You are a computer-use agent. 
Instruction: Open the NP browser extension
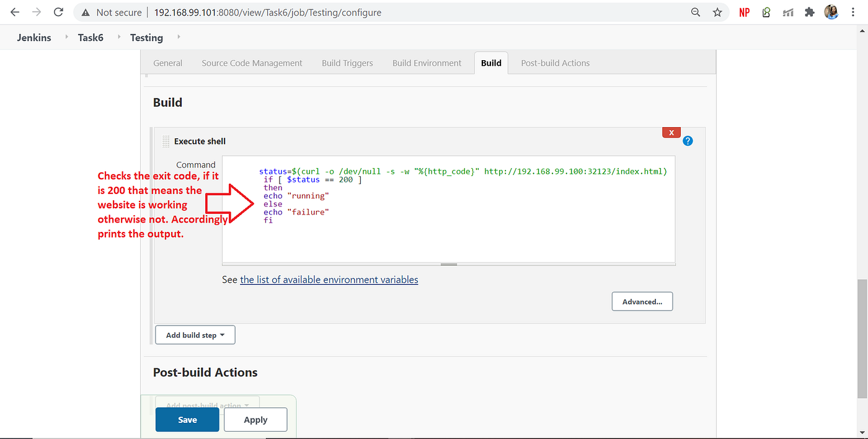coord(745,12)
